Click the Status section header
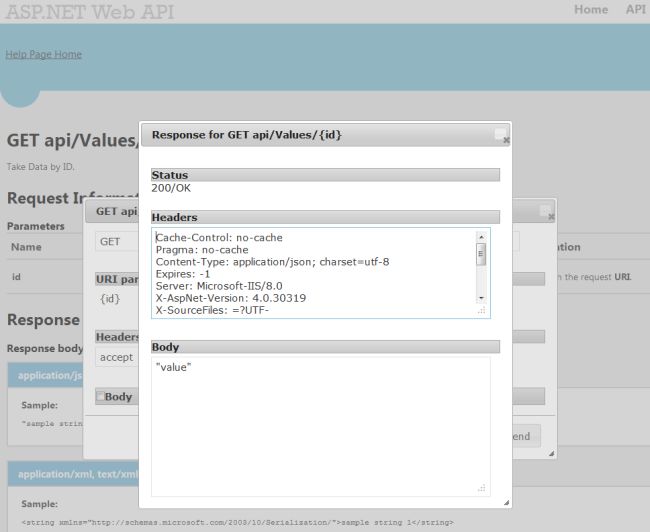 coord(325,175)
